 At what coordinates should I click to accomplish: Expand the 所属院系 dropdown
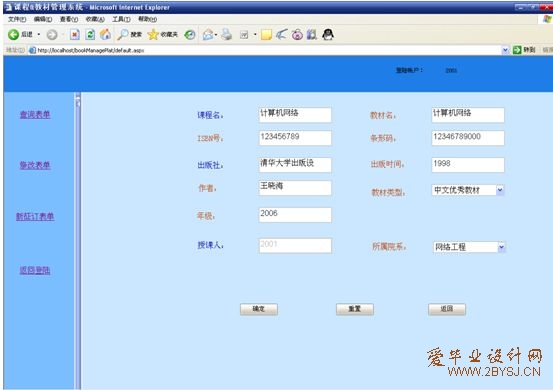(x=502, y=247)
